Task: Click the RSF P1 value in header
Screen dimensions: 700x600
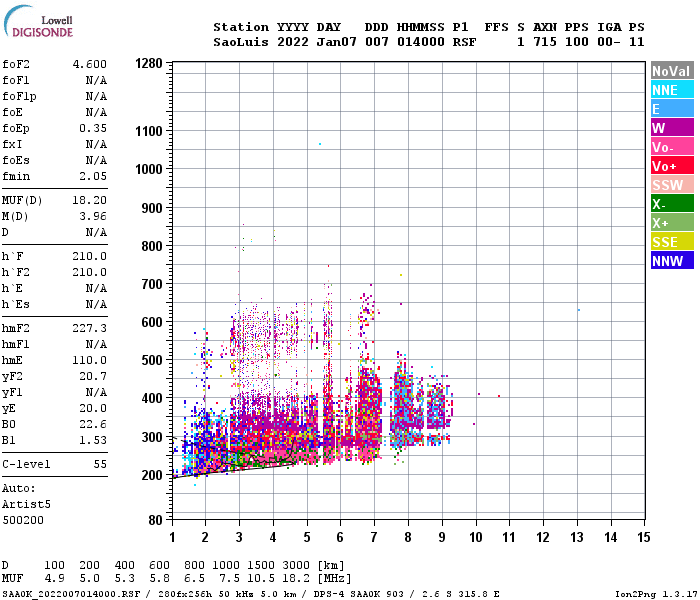Action: coord(464,42)
